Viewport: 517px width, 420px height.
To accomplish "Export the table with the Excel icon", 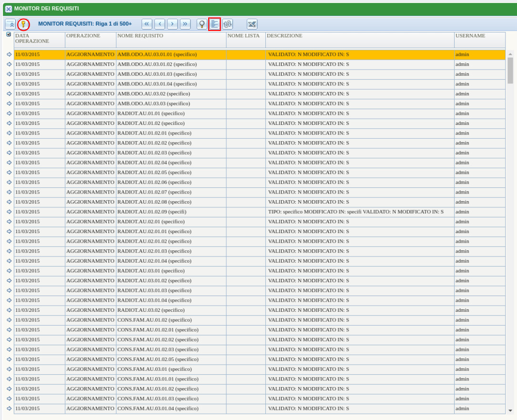I will pos(252,24).
